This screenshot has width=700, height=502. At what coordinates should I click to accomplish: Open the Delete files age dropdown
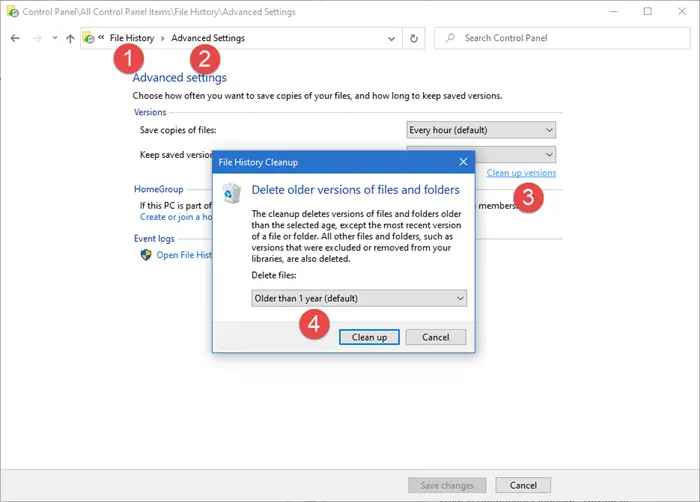coord(359,298)
